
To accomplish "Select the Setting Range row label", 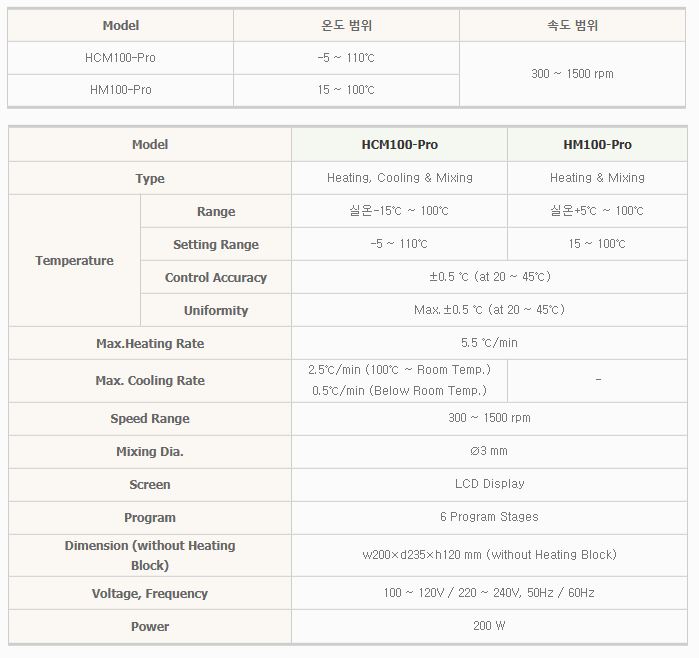I will coord(216,245).
